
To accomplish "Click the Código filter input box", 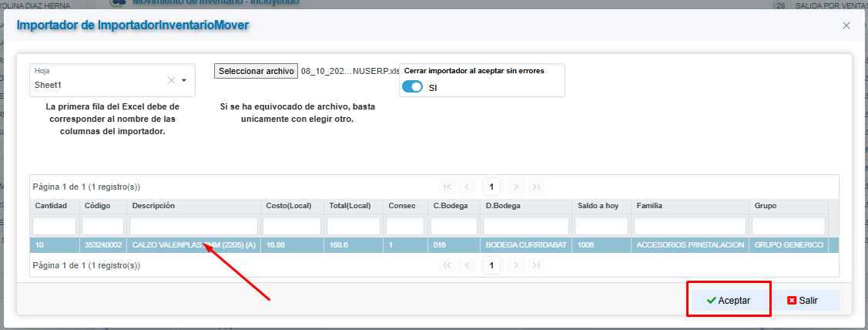I will tap(102, 226).
